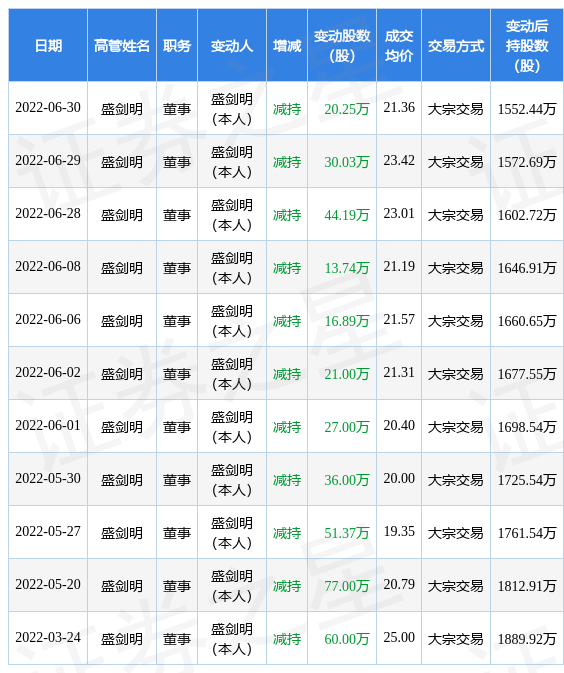Screen dimensions: 564x673
Task: Click the 增减 column header
Action: 287,45
